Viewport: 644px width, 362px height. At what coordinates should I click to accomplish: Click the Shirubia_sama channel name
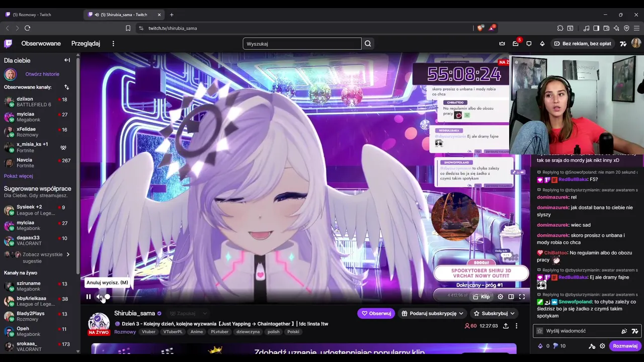pyautogui.click(x=134, y=313)
